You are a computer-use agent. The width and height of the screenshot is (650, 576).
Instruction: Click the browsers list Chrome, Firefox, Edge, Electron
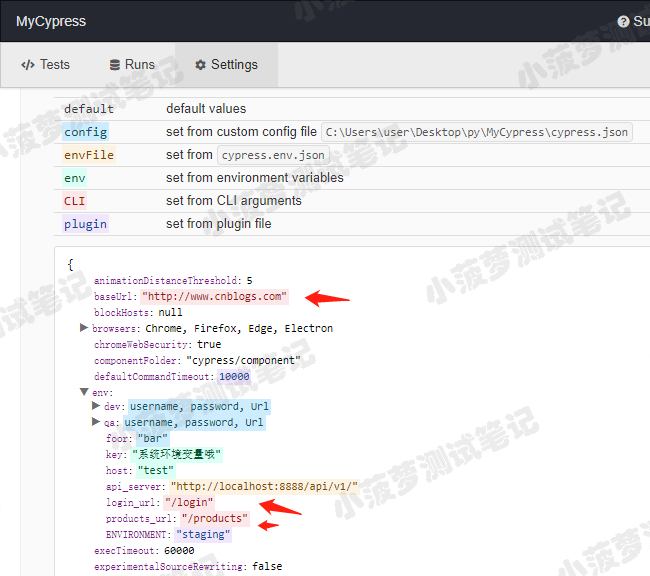coord(239,328)
